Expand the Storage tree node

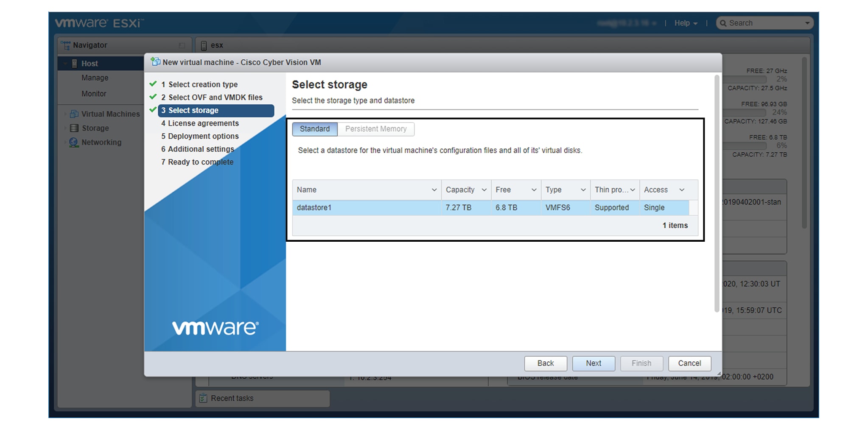coord(65,128)
